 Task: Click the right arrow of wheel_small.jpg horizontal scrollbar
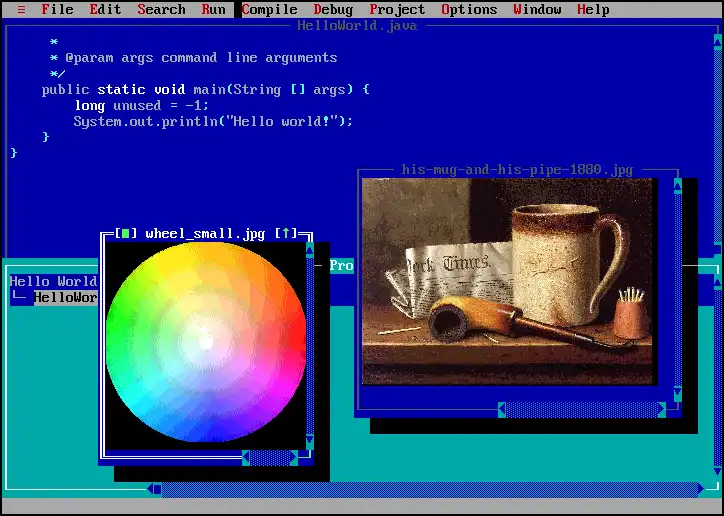coord(294,457)
